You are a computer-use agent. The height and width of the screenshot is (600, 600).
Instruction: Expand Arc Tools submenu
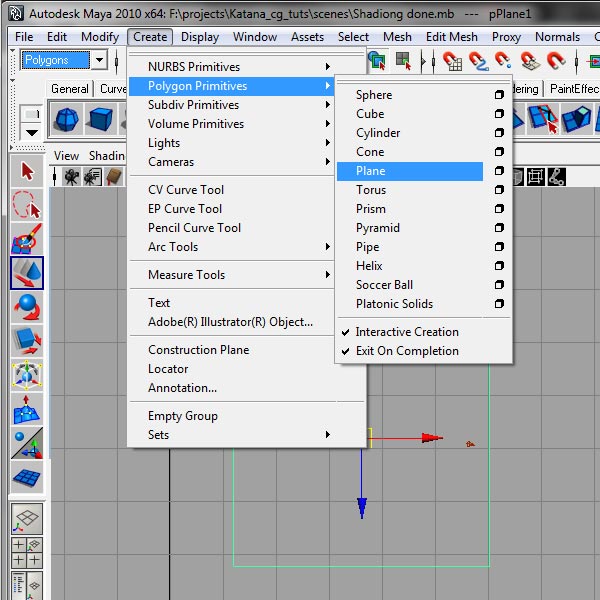(231, 247)
